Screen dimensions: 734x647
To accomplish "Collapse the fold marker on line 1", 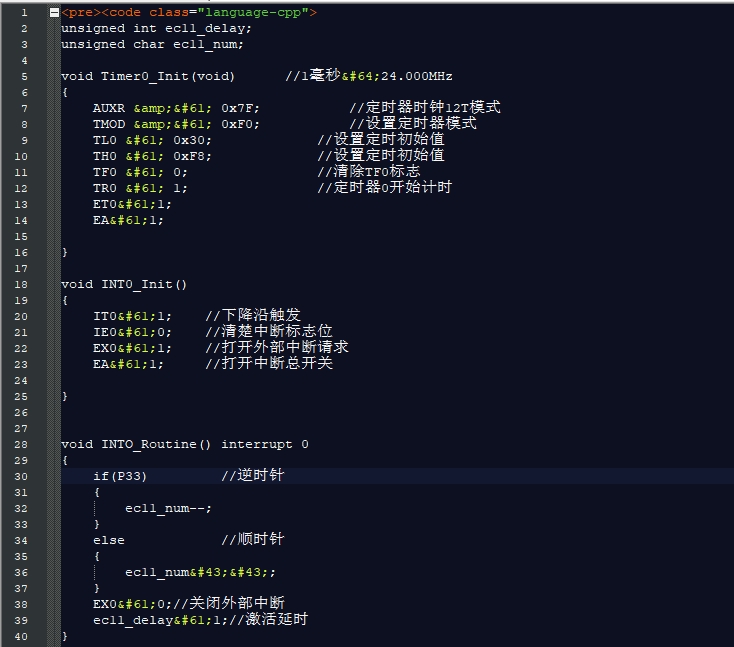I will [x=53, y=12].
